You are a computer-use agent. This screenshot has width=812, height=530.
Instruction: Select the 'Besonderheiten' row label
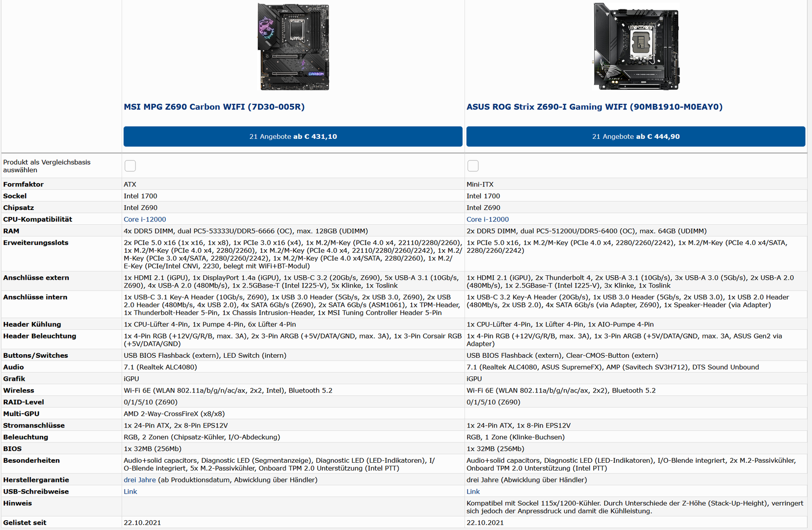[31, 461]
